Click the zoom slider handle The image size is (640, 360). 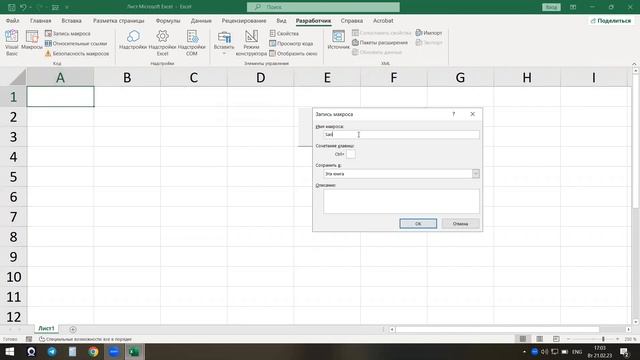[x=603, y=339]
